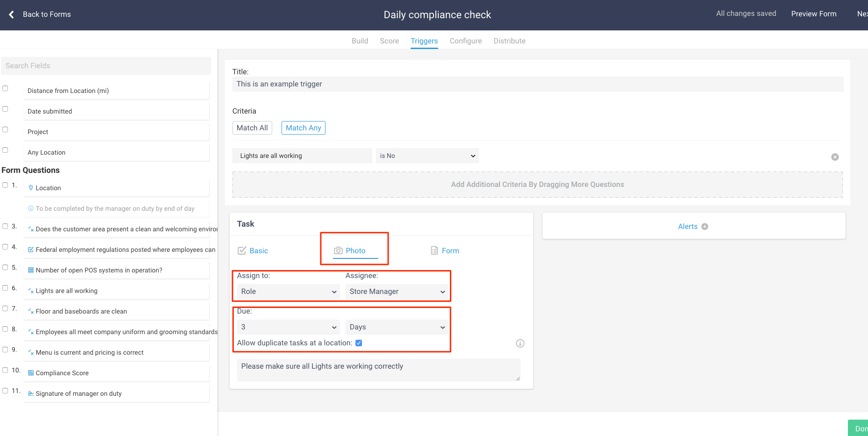Viewport: 868px width, 436px height.
Task: Click the icon on the Employees uniform question
Action: (31, 332)
